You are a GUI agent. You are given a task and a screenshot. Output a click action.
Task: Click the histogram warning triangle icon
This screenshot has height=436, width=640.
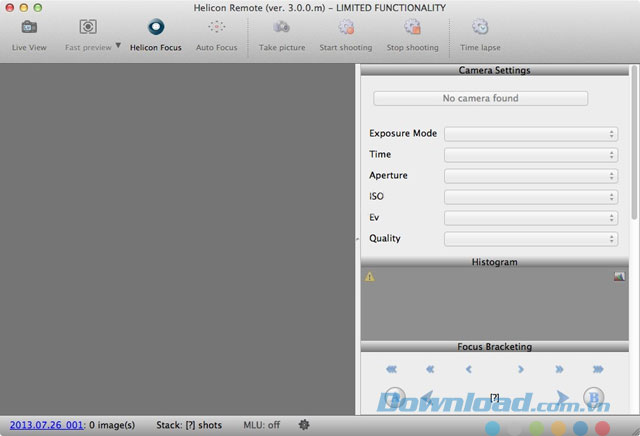369,277
